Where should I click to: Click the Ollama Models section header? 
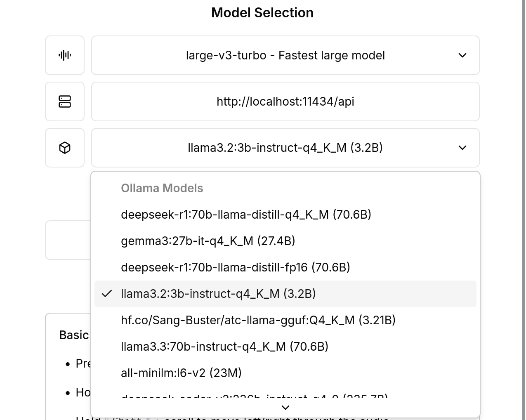pos(162,188)
